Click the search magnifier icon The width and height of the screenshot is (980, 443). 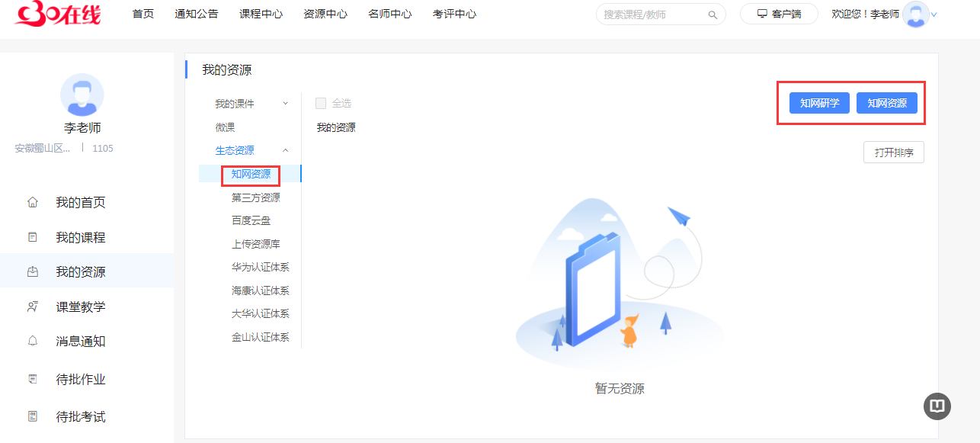713,14
